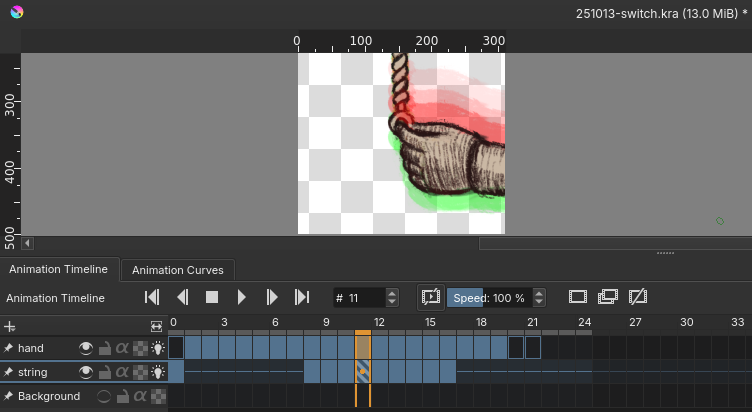Play the animation
Screen dimensions: 752x412
(x=242, y=297)
